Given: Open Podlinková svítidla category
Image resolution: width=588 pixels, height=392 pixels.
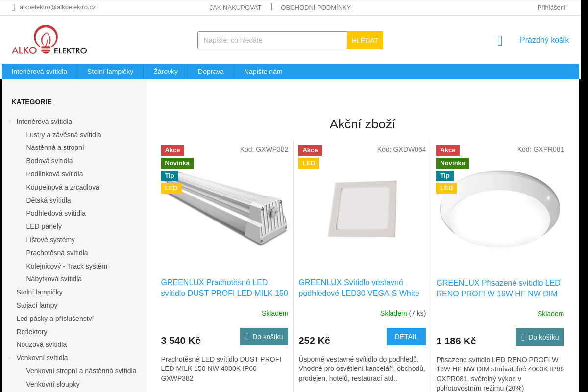Looking at the screenshot, I should 54,174.
